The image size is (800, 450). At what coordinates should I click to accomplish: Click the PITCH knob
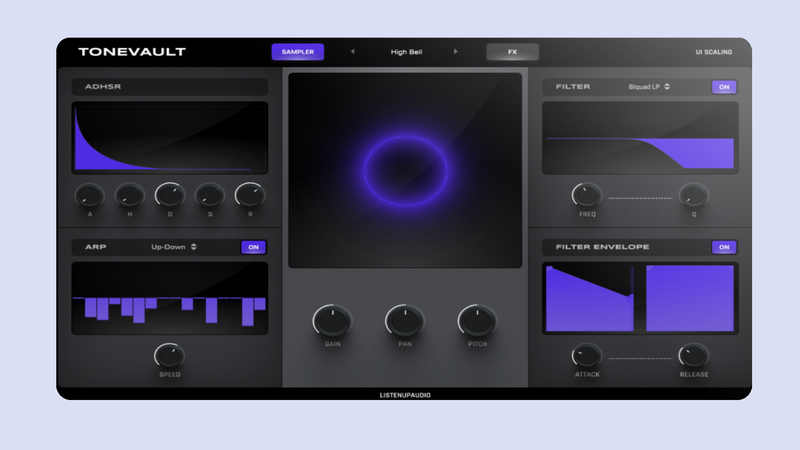point(477,320)
